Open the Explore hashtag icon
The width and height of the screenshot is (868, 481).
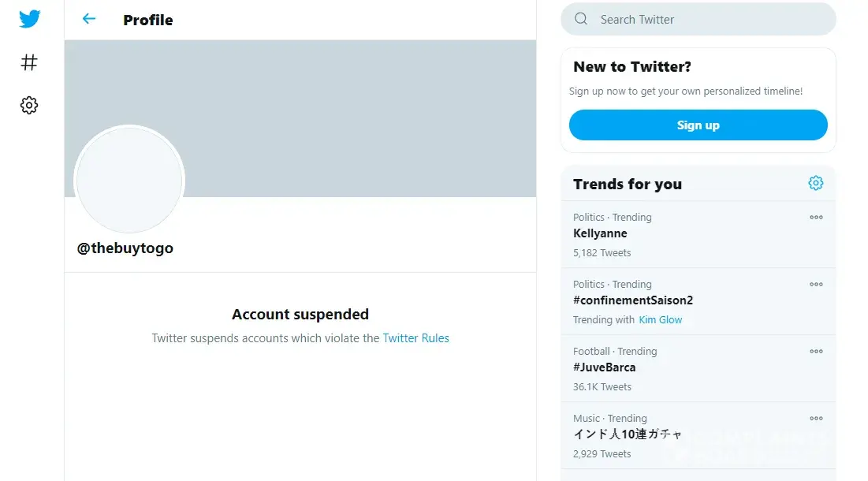pyautogui.click(x=29, y=62)
